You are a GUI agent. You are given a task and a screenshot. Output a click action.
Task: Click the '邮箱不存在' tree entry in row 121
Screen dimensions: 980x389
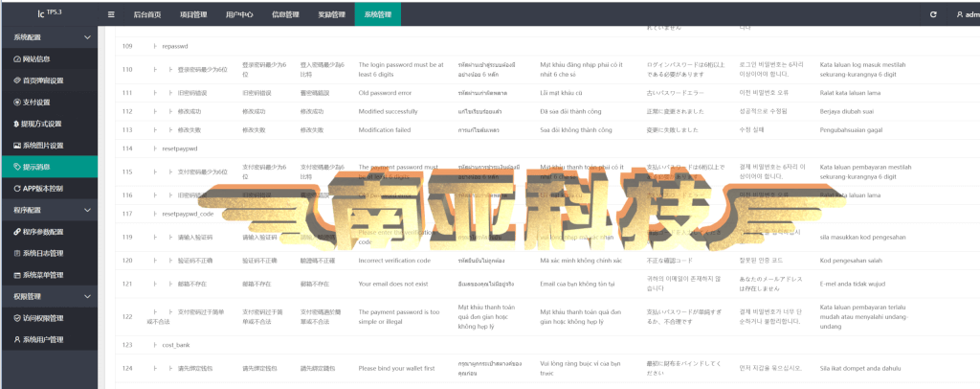click(192, 284)
